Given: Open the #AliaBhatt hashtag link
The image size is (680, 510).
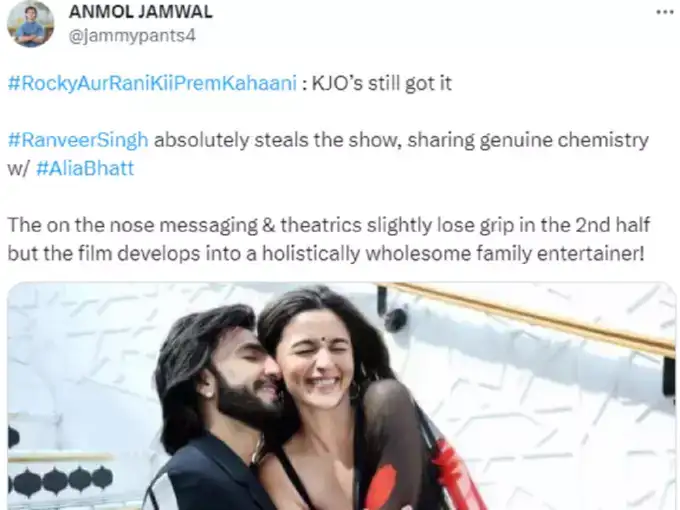Looking at the screenshot, I should pyautogui.click(x=85, y=168).
